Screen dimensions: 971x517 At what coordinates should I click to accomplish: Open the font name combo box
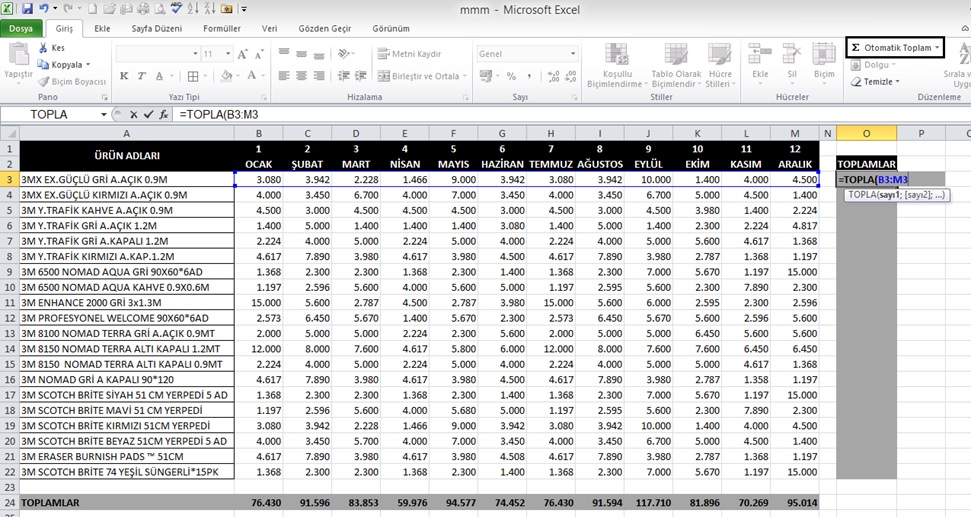[x=157, y=54]
